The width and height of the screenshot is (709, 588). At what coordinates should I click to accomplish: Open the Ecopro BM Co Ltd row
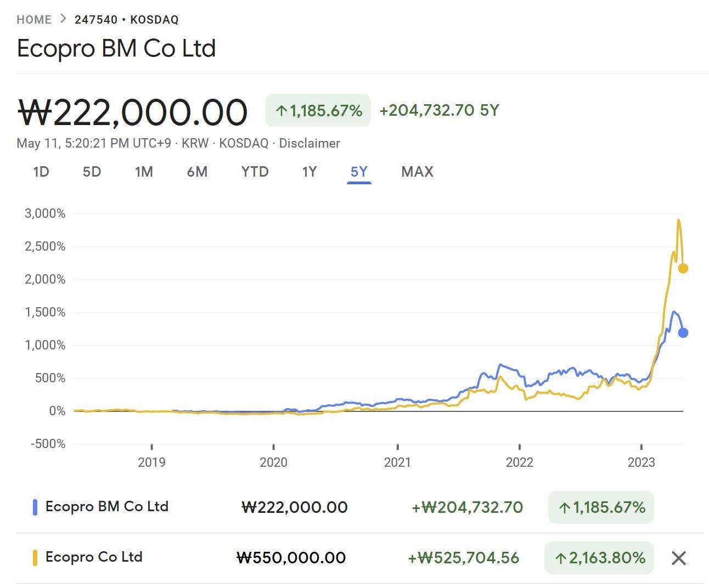tap(107, 507)
